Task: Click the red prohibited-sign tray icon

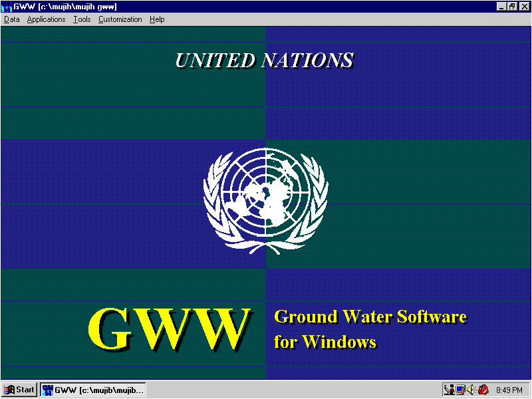Action: (x=483, y=390)
